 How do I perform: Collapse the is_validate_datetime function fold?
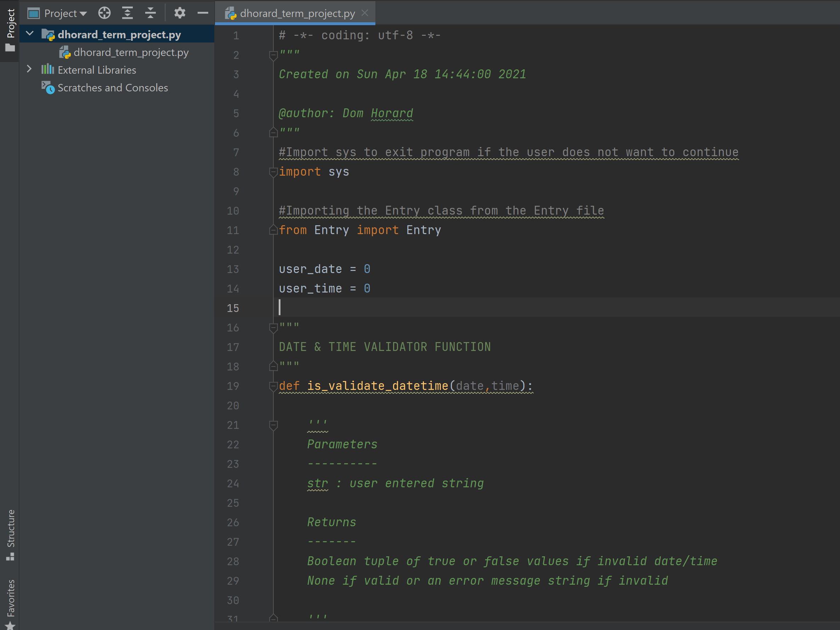click(x=273, y=386)
